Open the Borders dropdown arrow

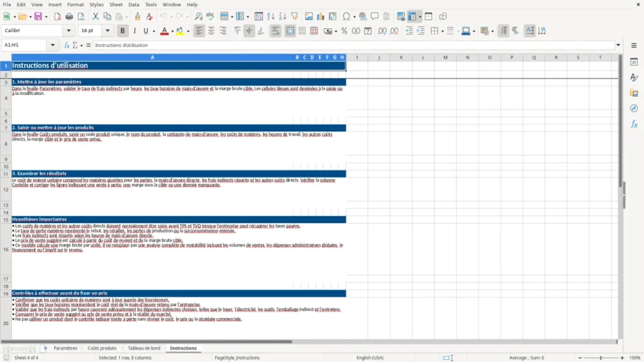(442, 31)
